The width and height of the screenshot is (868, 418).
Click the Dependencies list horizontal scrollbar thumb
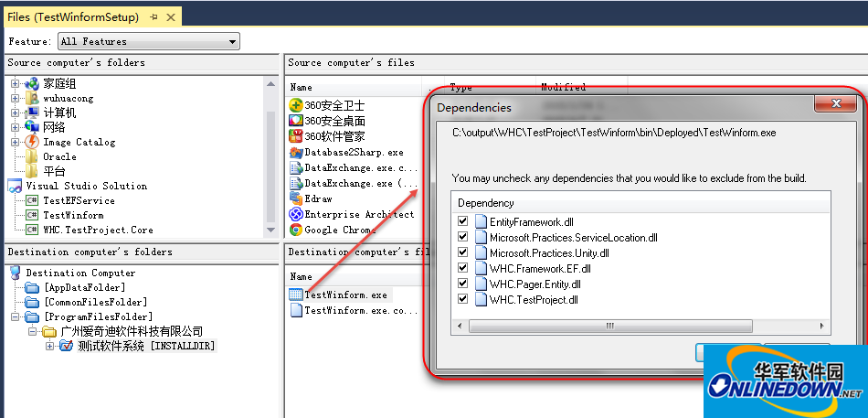610,326
